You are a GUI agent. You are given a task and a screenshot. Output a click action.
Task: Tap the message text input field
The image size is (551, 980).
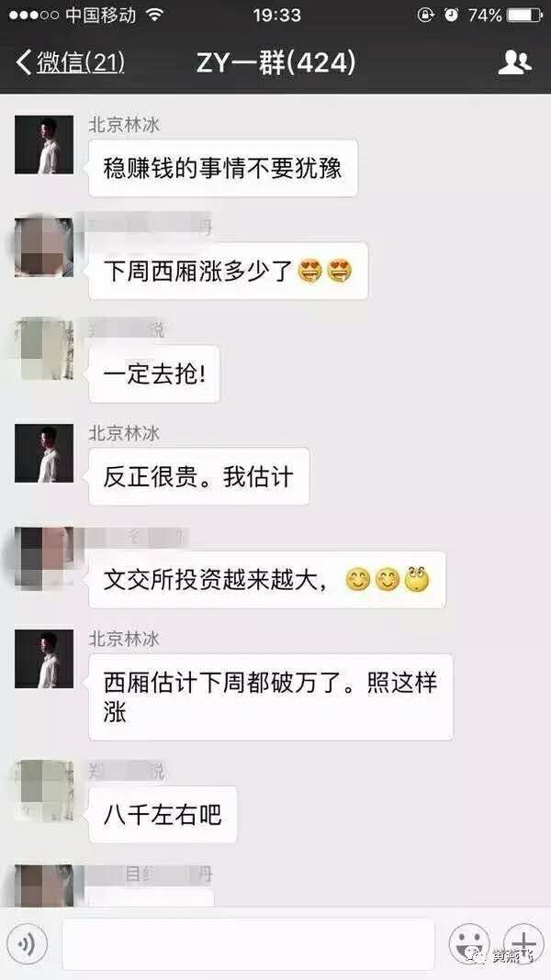coord(248,943)
